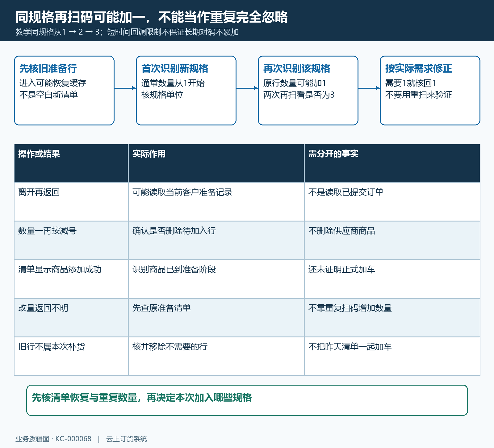Click the '识别商品已到准备阶段' cell
494x448 pixels.
click(216, 279)
